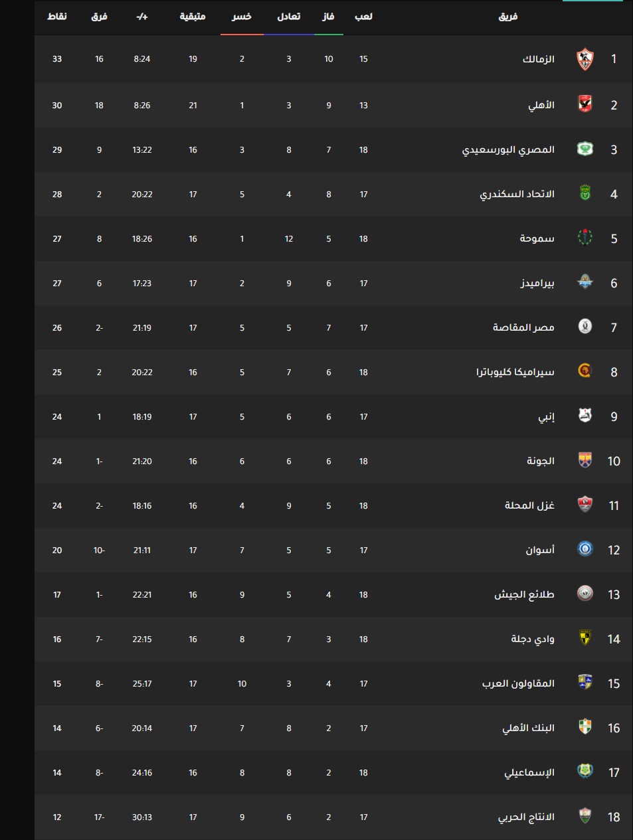Viewport: 633px width, 840px height.
Task: Click the Zamalek club crest icon
Action: (585, 59)
